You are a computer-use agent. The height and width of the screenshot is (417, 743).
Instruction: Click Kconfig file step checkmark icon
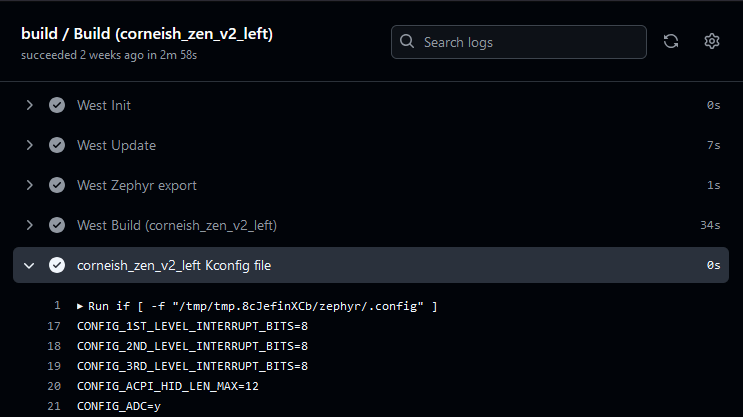[57, 265]
